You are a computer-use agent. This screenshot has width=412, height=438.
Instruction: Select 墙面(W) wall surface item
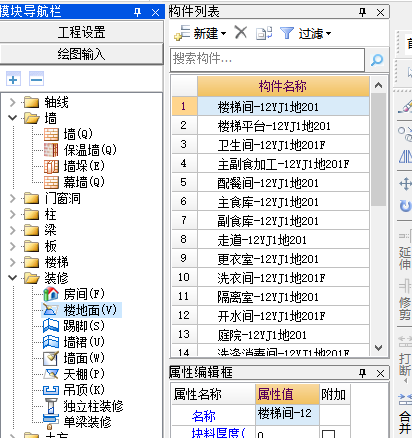coord(74,358)
